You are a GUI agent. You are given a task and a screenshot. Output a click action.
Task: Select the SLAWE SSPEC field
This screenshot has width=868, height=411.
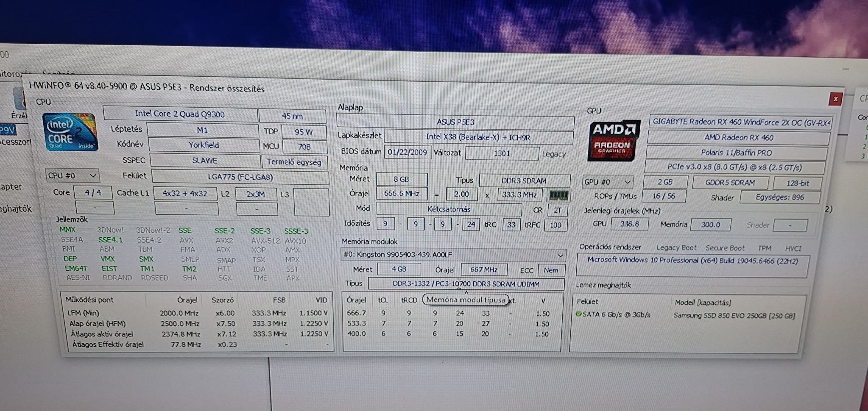point(205,161)
